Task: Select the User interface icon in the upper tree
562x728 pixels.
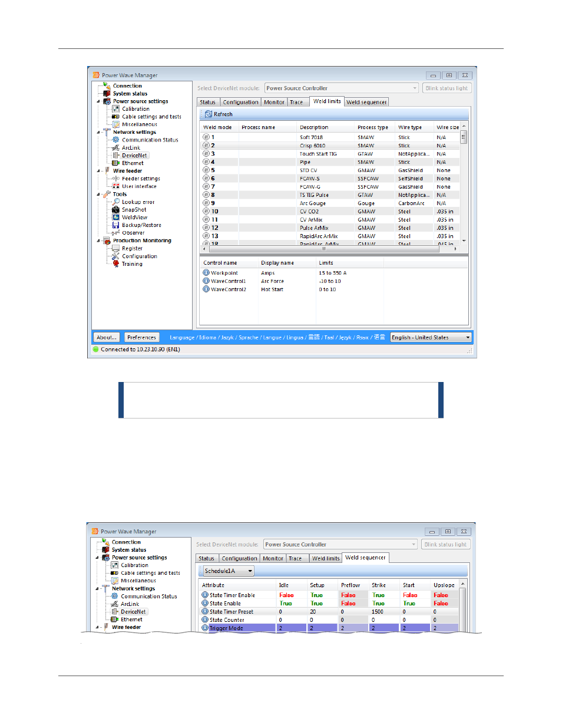Action: tap(115, 186)
